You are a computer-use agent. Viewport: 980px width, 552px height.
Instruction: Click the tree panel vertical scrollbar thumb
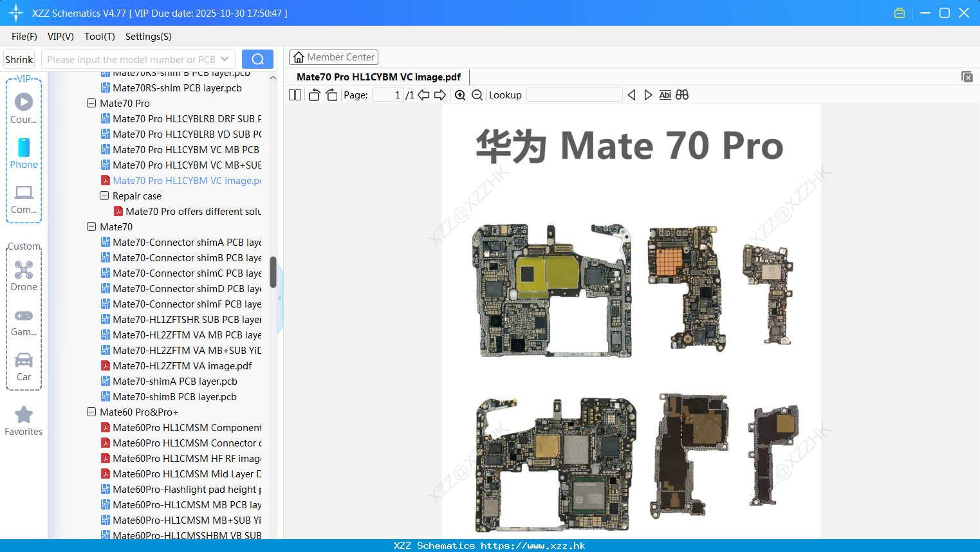[x=273, y=272]
